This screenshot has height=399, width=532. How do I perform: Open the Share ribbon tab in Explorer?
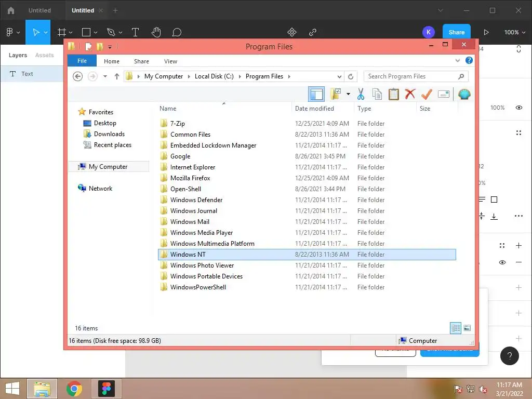coord(141,61)
